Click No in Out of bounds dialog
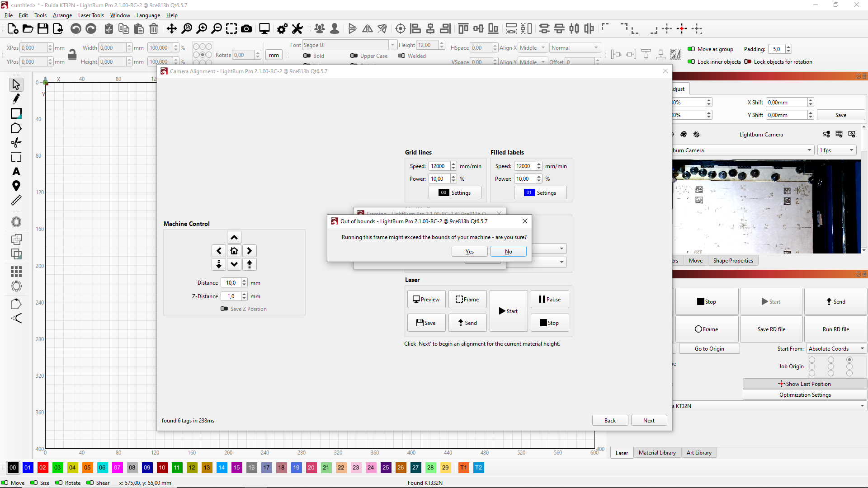868x488 pixels. [508, 252]
